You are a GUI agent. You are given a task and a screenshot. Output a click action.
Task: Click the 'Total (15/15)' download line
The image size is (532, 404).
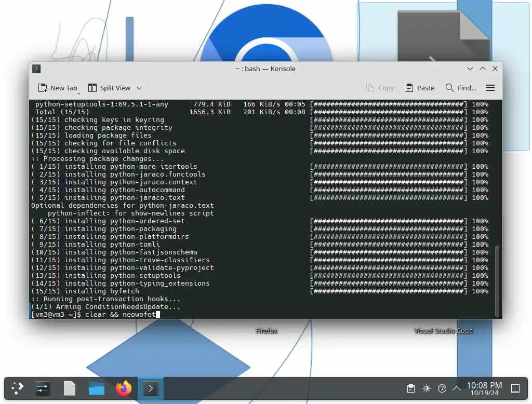[x=260, y=112]
